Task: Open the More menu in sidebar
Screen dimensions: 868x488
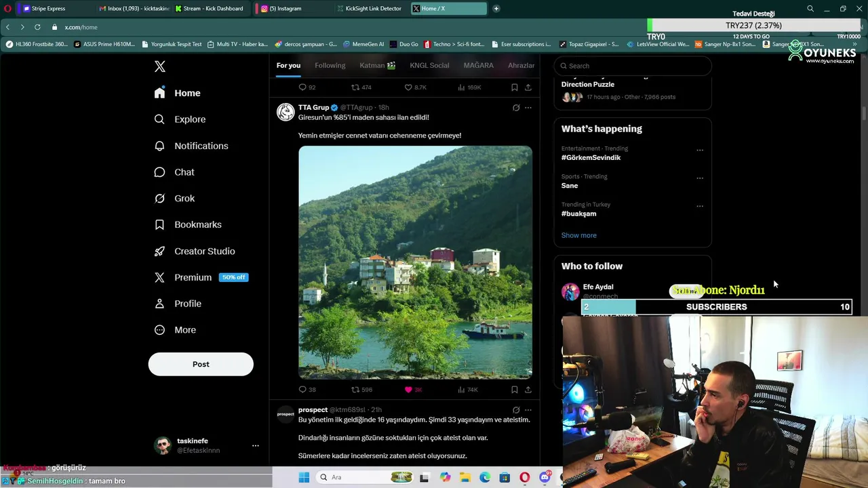Action: pyautogui.click(x=175, y=330)
